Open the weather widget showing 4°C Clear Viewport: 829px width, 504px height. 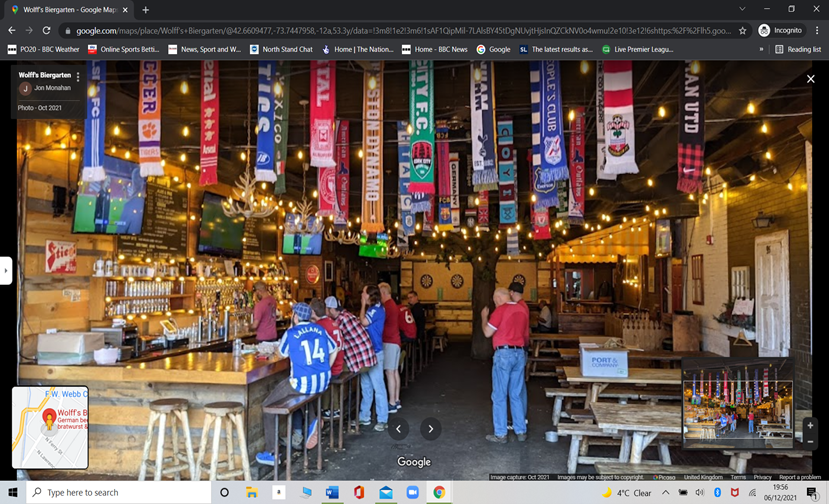coord(627,492)
